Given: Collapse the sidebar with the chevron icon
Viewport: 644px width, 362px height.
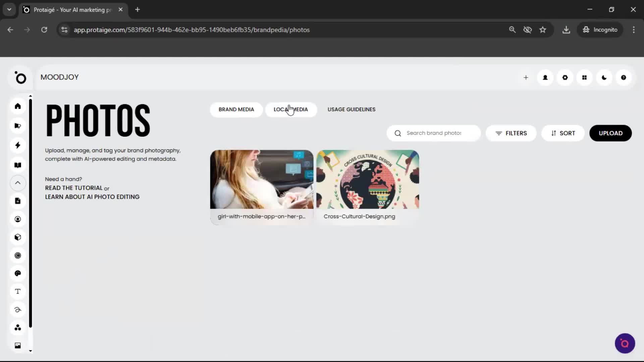Looking at the screenshot, I should [x=17, y=183].
